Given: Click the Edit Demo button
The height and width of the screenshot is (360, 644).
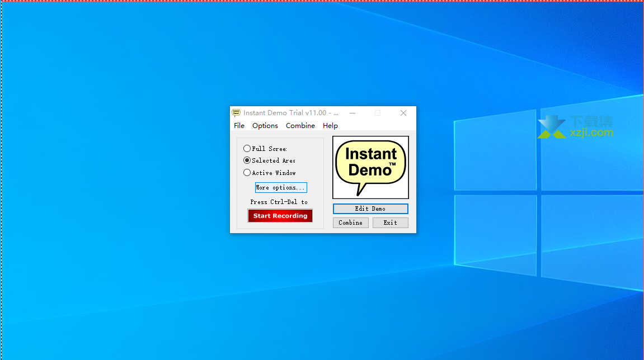Looking at the screenshot, I should tap(370, 209).
